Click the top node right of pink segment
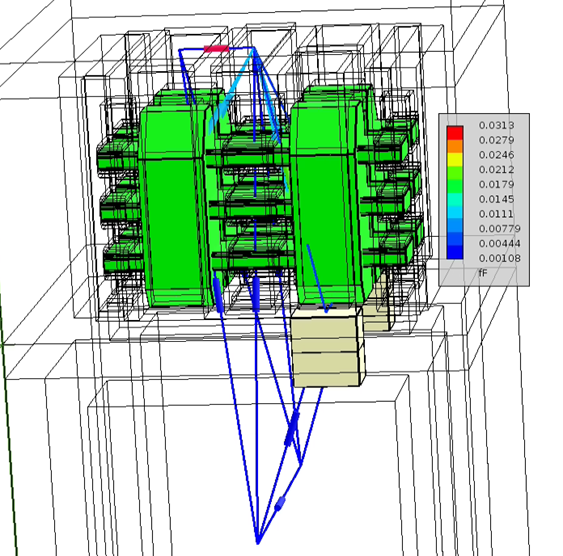This screenshot has height=556, width=563. click(x=253, y=48)
